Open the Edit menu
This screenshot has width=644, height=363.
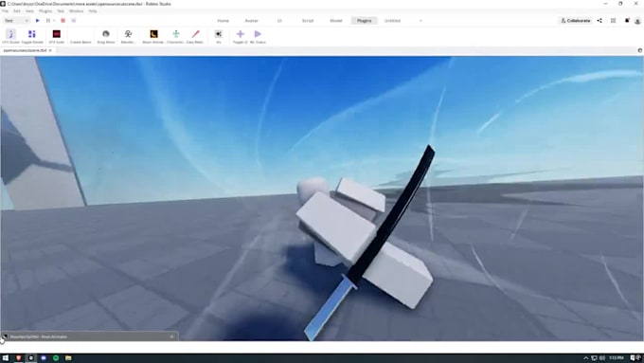(17, 11)
